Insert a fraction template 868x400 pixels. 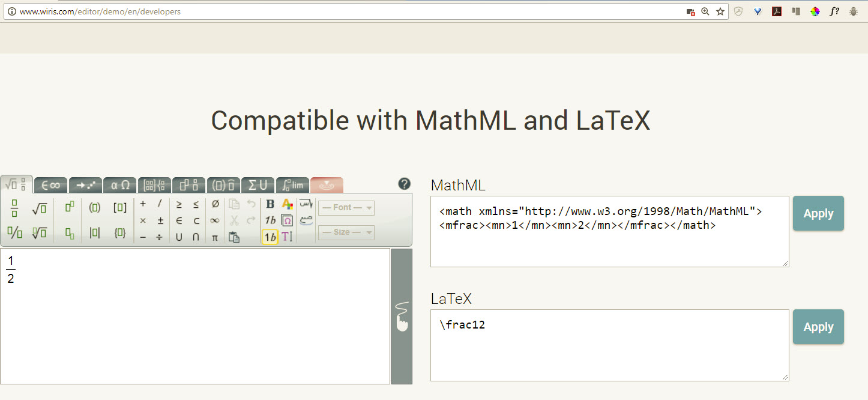14,208
